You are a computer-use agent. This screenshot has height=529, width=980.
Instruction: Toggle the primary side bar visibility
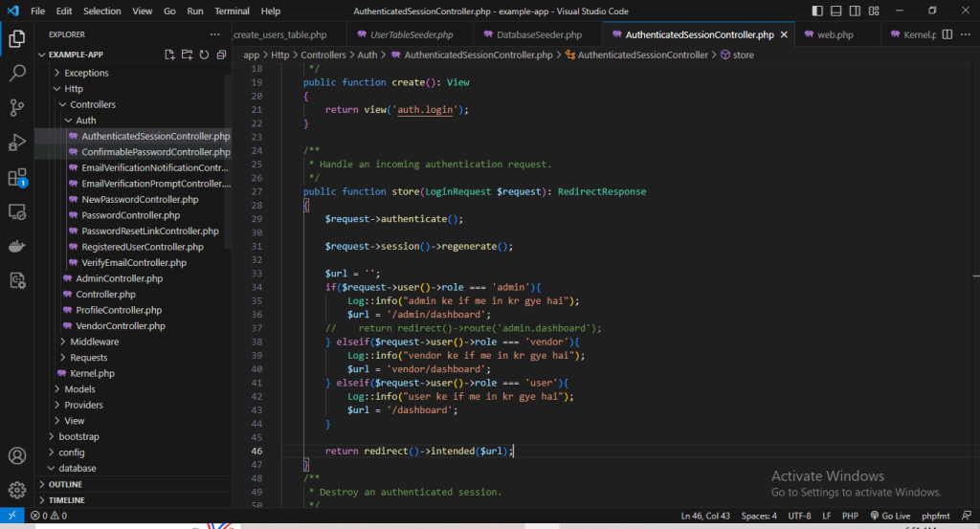(x=816, y=11)
